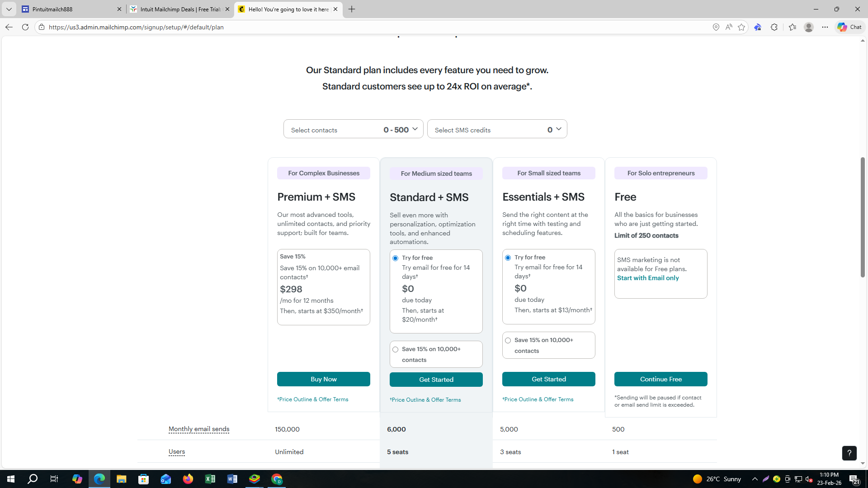The width and height of the screenshot is (868, 488).
Task: Open the browser Extensions menu
Action: pos(774,27)
